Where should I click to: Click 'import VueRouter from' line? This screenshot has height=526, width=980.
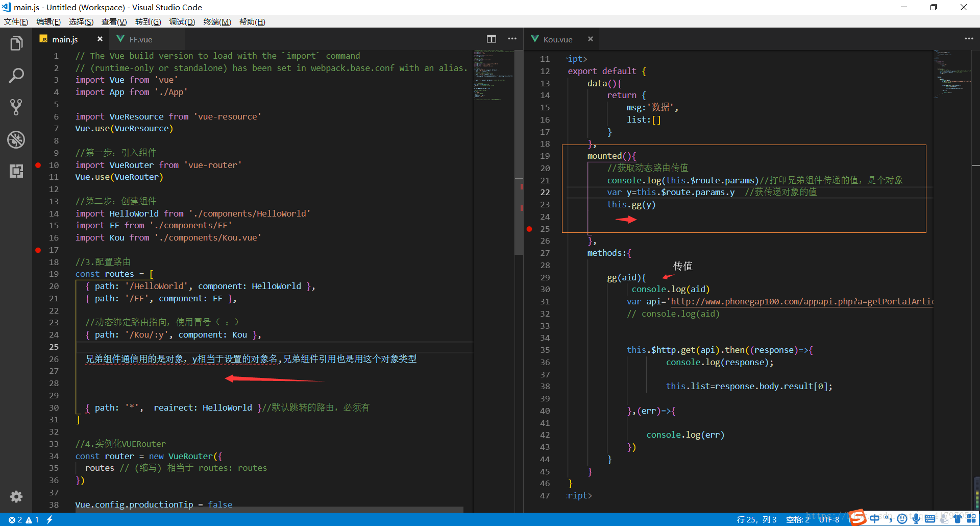click(158, 165)
